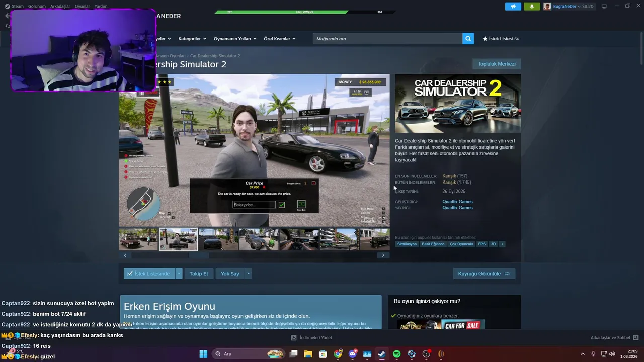Image resolution: width=644 pixels, height=362 pixels.
Task: Open the Özel Kısımlar dropdown
Action: (280, 39)
